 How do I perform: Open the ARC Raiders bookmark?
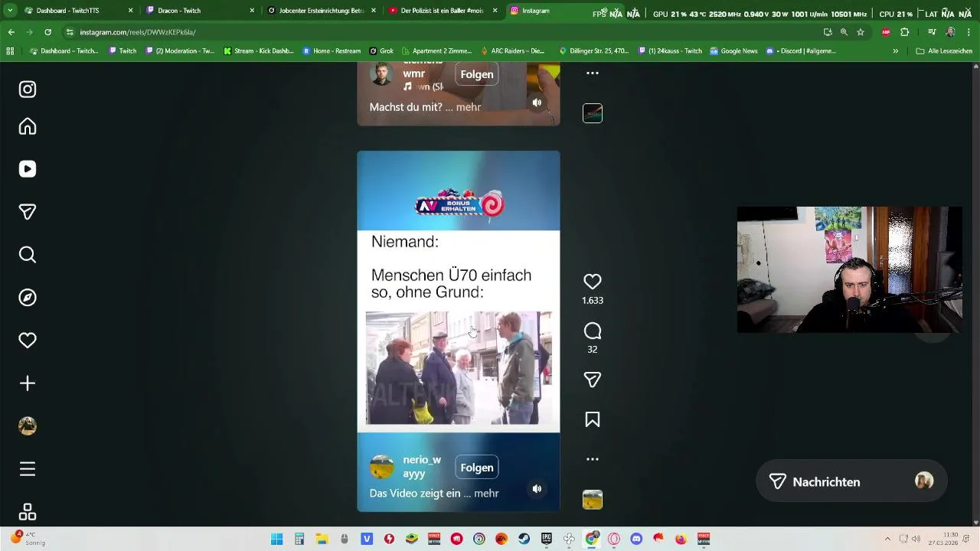pos(513,51)
